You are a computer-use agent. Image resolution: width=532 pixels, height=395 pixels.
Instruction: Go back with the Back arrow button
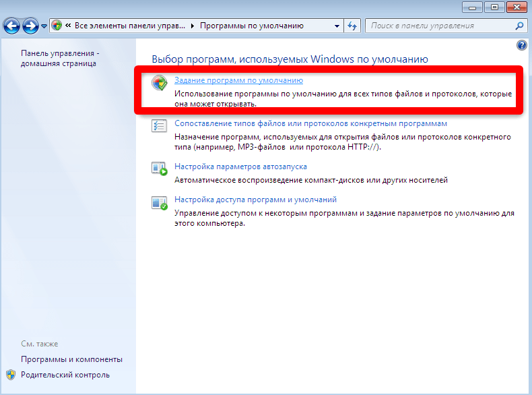pyautogui.click(x=12, y=26)
